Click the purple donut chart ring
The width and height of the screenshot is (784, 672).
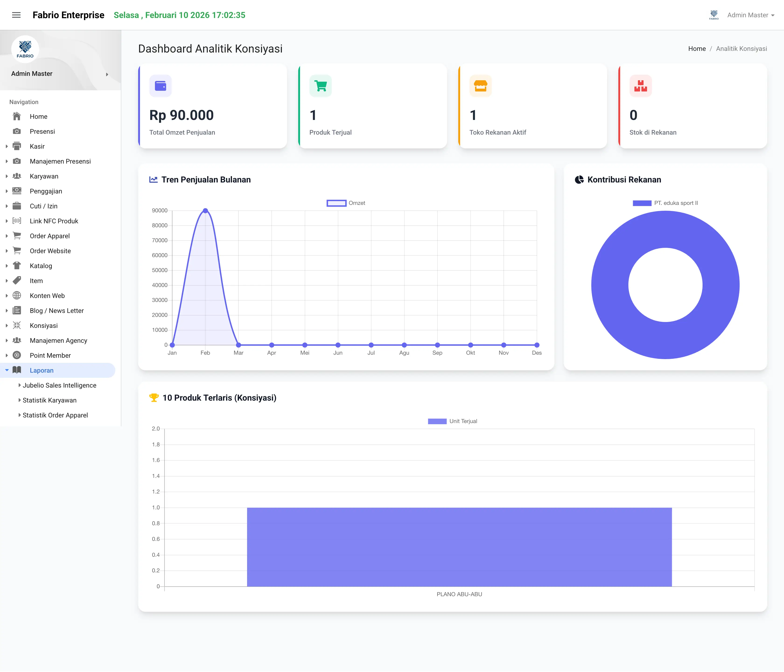click(x=609, y=284)
